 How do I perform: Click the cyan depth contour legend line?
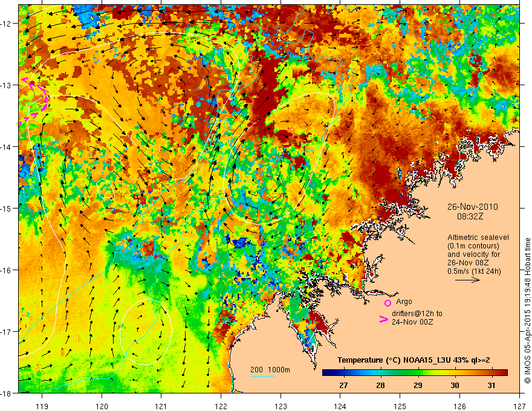point(262,376)
